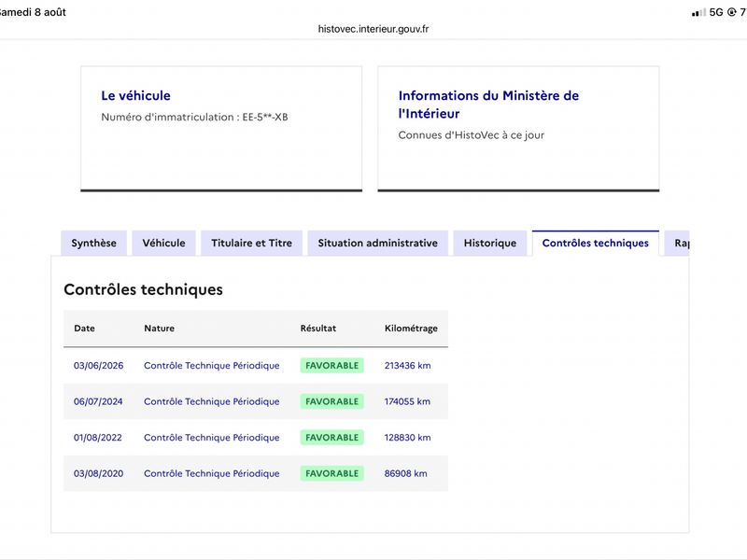This screenshot has height=560, width=747.
Task: Select the date 03/08/2020
Action: (99, 473)
